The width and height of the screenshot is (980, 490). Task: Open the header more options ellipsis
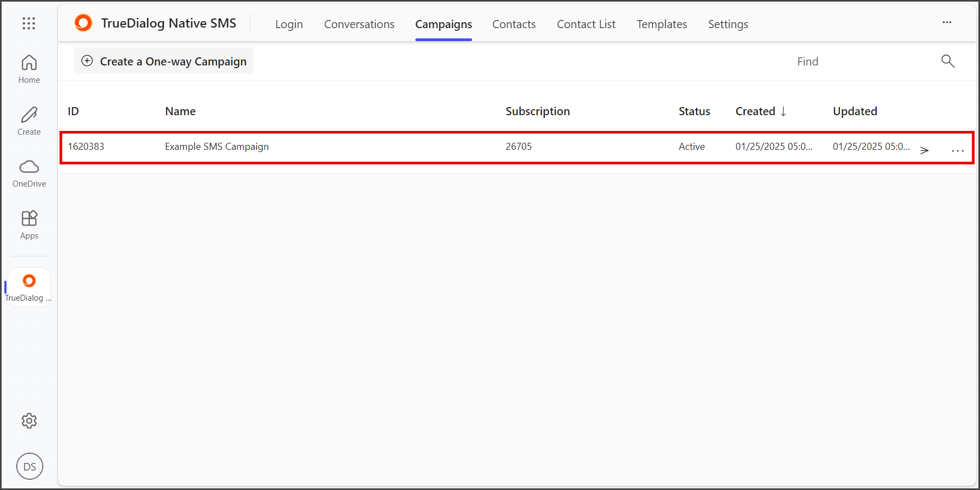(x=947, y=22)
